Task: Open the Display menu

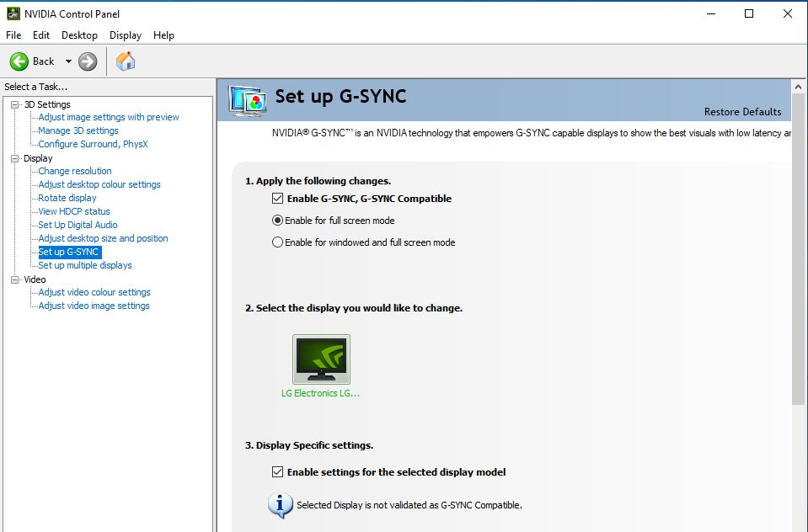Action: click(126, 35)
